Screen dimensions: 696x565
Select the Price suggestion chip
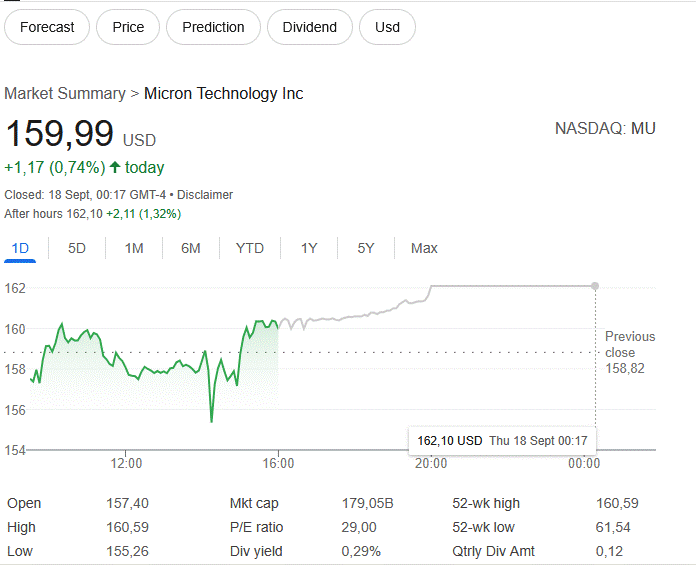[128, 27]
